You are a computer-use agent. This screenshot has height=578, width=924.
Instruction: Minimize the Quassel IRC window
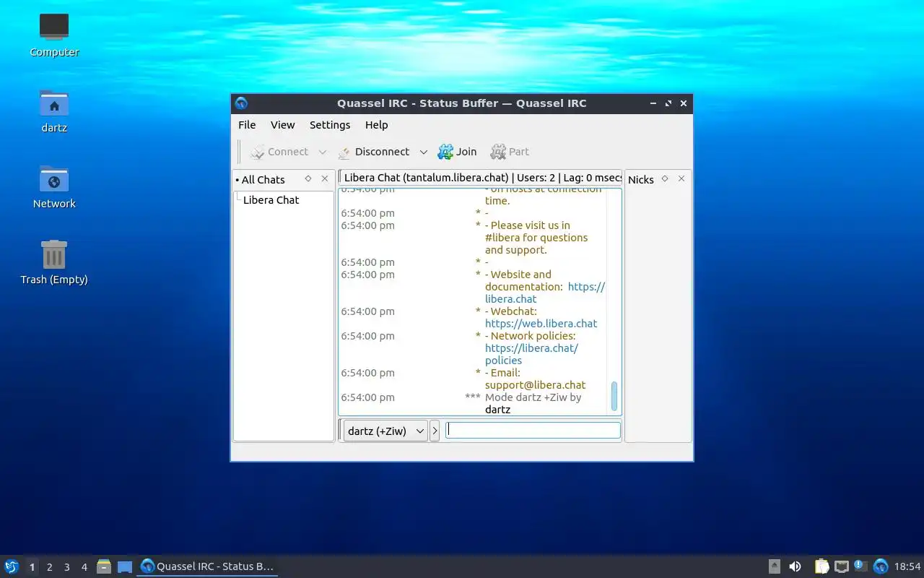click(653, 103)
